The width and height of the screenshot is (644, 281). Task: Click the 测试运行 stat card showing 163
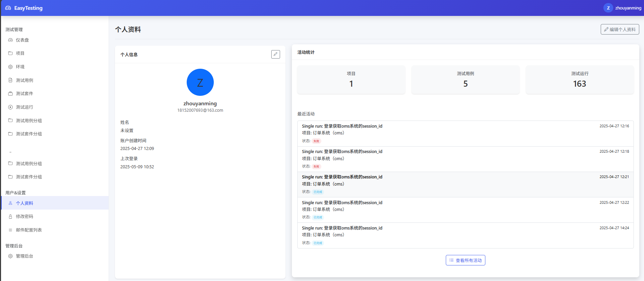pos(580,80)
